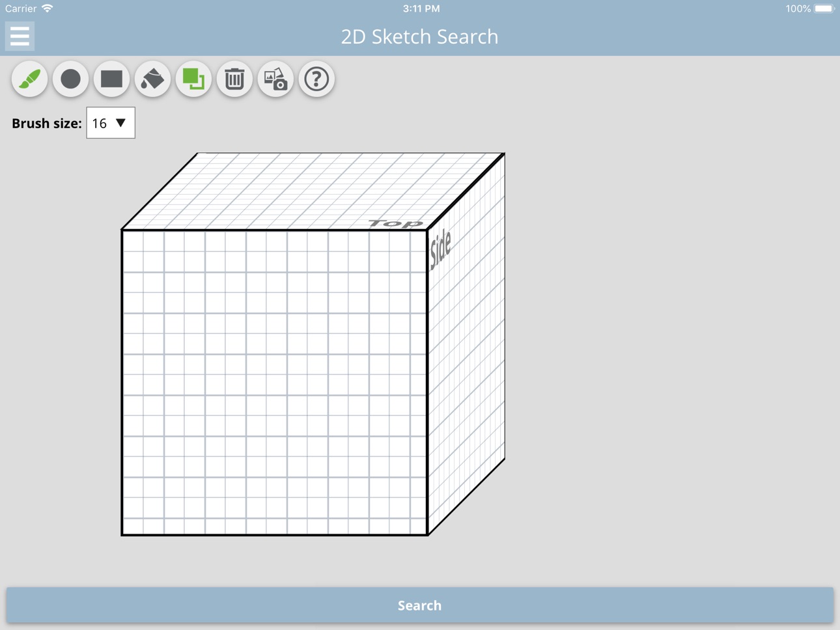The image size is (840, 630).
Task: Open the hamburger menu
Action: [20, 36]
